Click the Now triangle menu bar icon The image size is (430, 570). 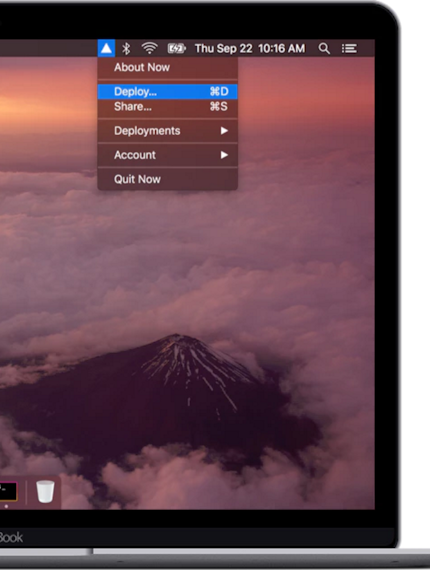(106, 48)
